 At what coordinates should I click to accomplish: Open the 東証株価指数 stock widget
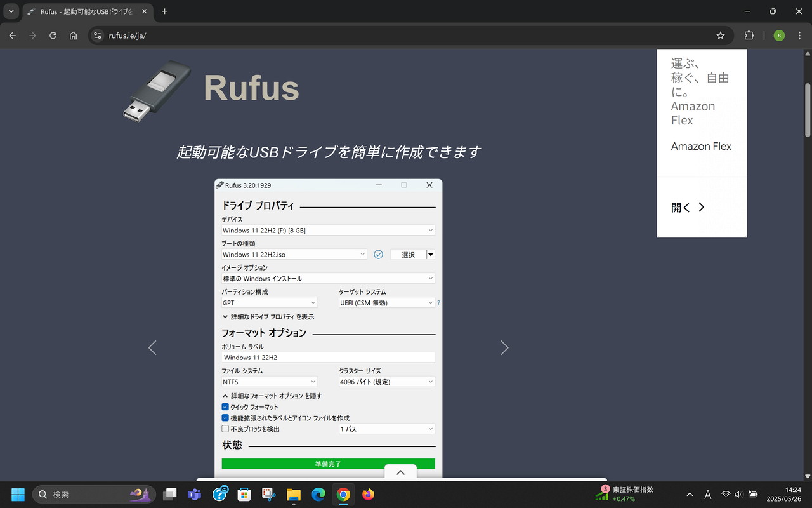pos(624,494)
